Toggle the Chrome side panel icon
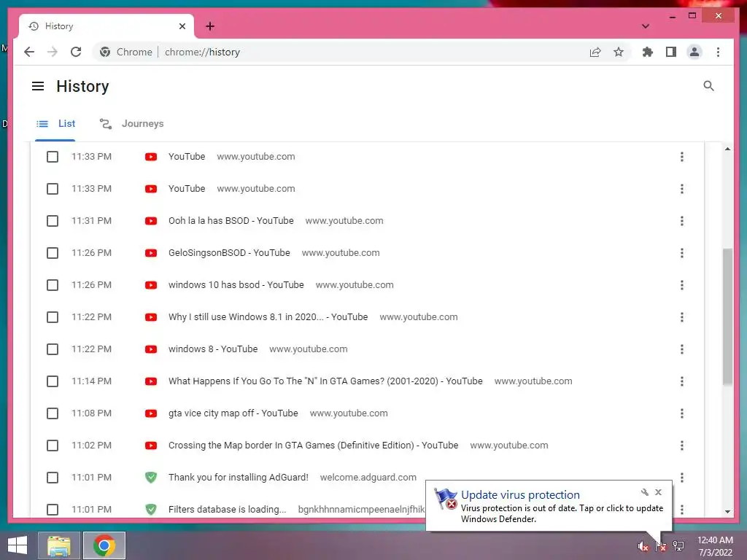The height and width of the screenshot is (560, 747). [x=671, y=52]
